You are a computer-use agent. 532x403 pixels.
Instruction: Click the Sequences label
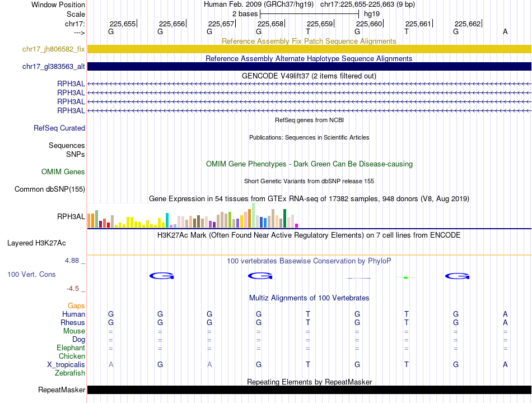[x=67, y=145]
